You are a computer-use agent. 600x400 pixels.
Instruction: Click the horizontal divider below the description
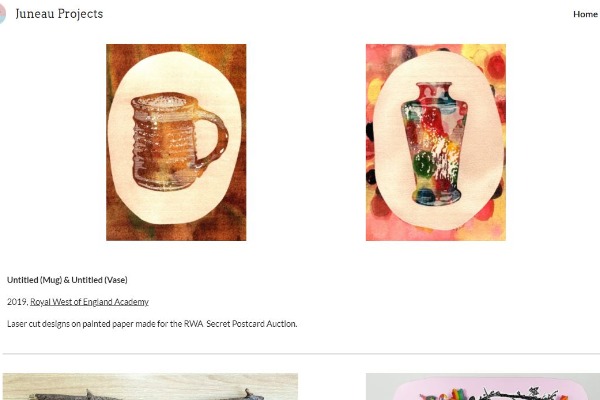click(301, 354)
